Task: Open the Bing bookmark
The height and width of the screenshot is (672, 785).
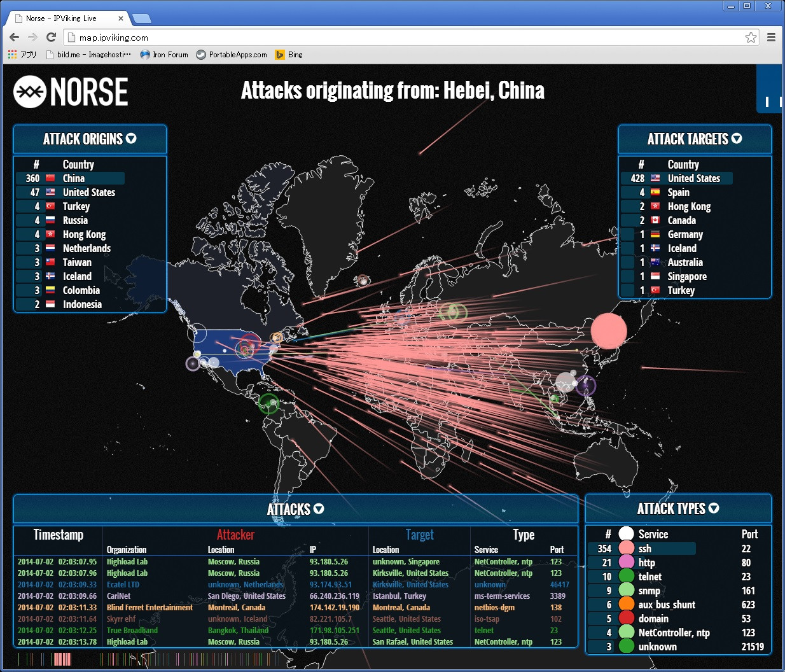Action: click(289, 55)
